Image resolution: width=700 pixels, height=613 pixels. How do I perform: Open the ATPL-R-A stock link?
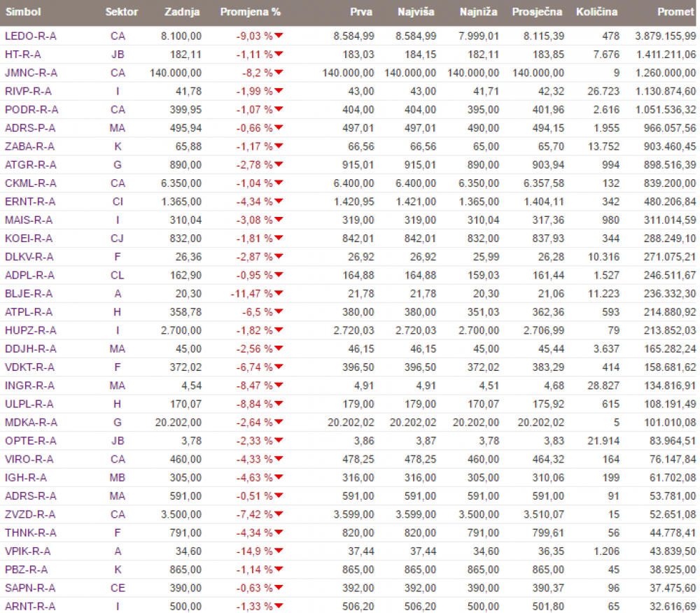pyautogui.click(x=29, y=312)
